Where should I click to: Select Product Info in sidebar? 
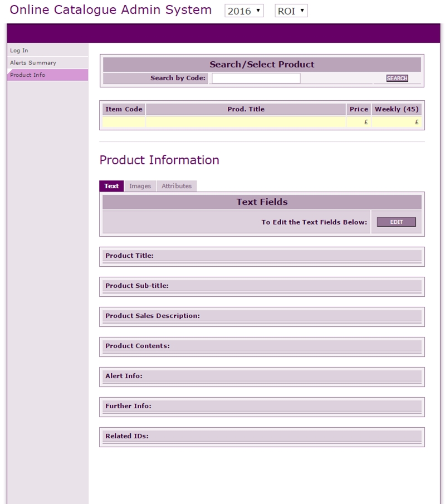click(47, 75)
